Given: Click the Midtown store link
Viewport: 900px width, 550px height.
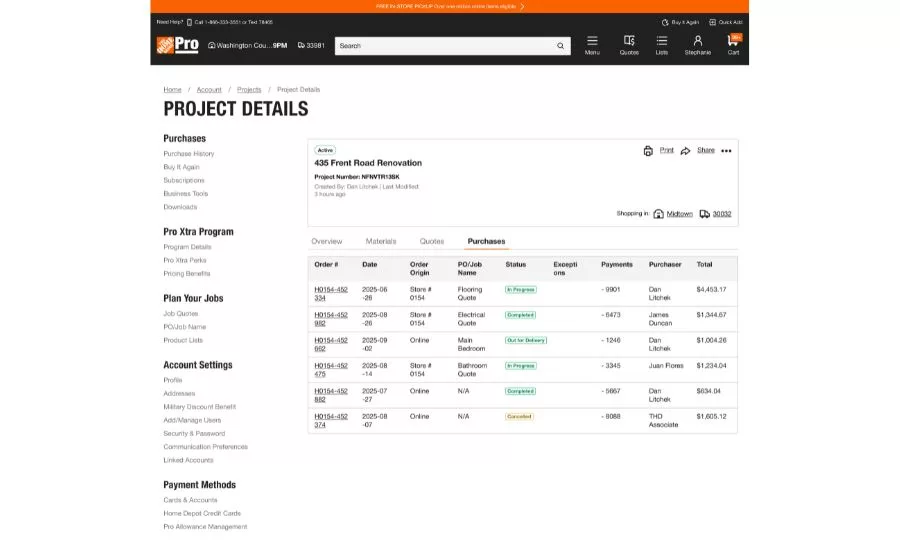Looking at the screenshot, I should pyautogui.click(x=680, y=214).
